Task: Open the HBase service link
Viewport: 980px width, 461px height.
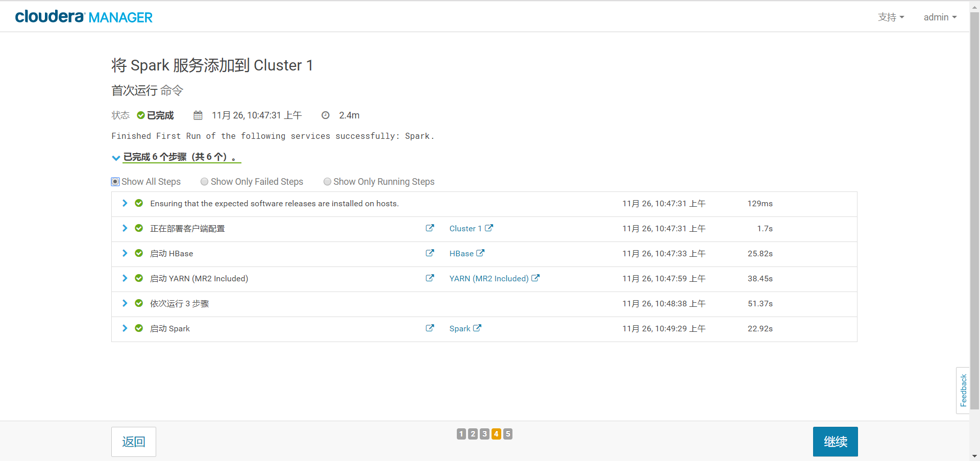Action: click(461, 254)
